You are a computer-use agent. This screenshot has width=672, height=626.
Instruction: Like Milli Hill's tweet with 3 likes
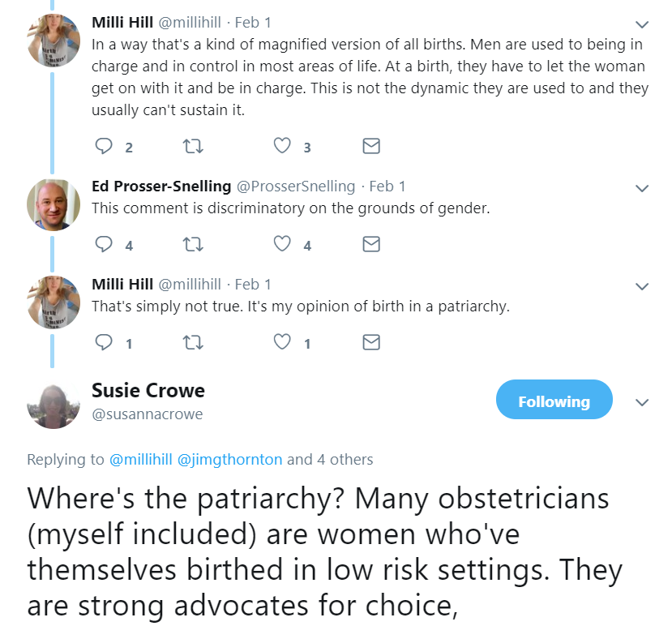(282, 146)
